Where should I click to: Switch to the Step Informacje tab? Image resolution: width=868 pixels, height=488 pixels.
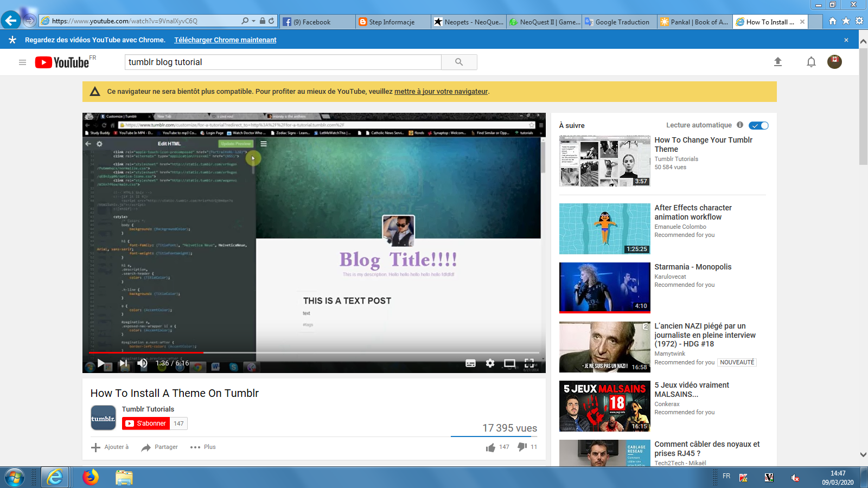coord(393,22)
